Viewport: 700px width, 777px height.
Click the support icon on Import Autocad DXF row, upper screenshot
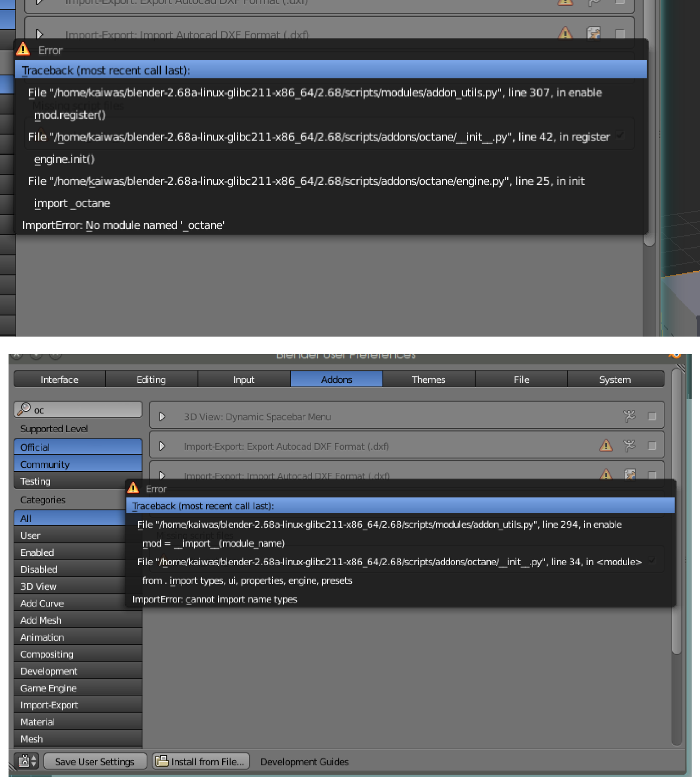click(593, 33)
